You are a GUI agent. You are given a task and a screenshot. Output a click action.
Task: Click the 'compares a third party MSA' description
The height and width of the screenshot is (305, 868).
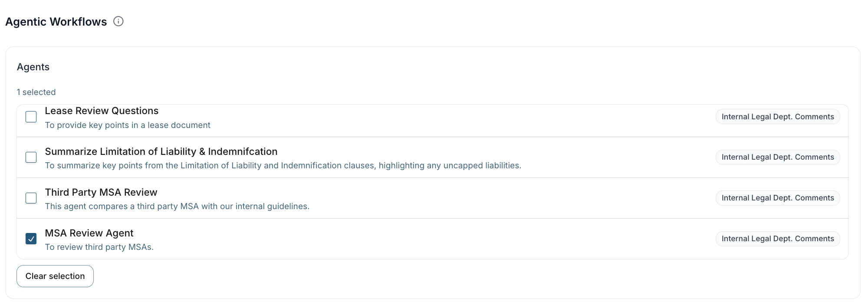[x=177, y=207]
